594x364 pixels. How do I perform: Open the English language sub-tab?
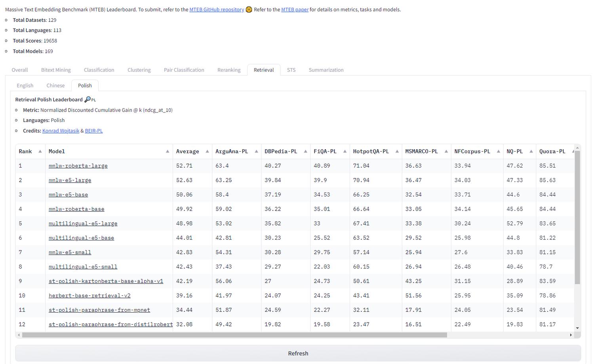point(25,86)
